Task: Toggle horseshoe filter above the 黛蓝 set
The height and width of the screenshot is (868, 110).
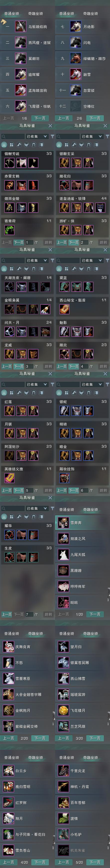Action: (x=89, y=269)
